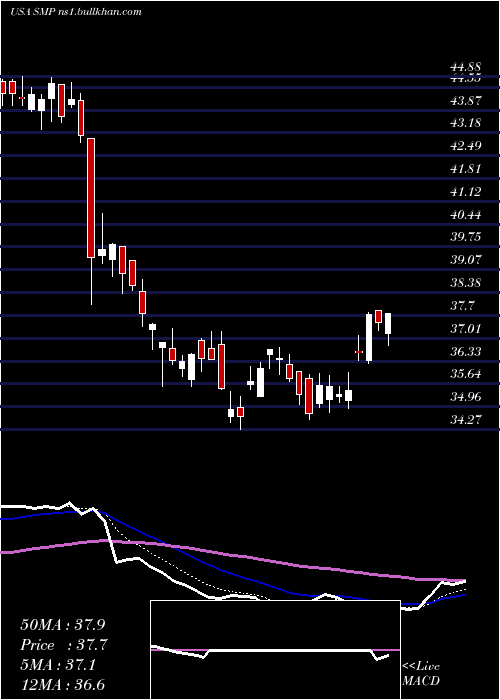Select the 35.64 price level label
500x700 pixels.
click(x=466, y=374)
